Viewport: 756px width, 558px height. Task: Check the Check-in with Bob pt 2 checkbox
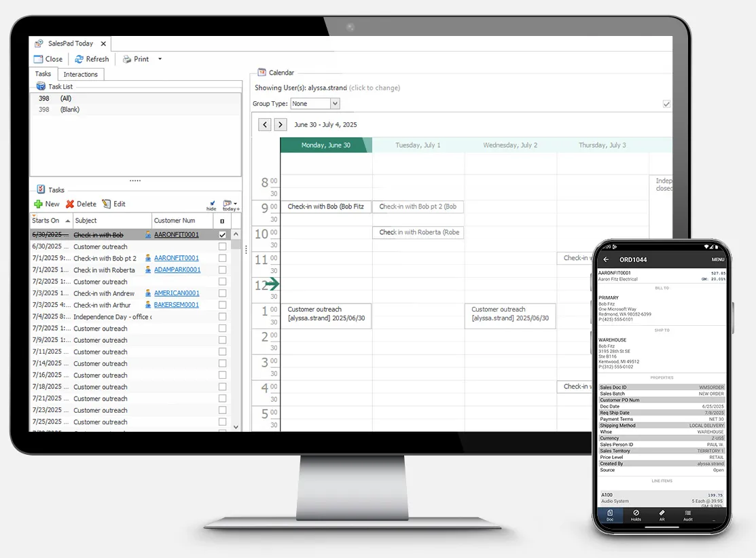coord(222,258)
